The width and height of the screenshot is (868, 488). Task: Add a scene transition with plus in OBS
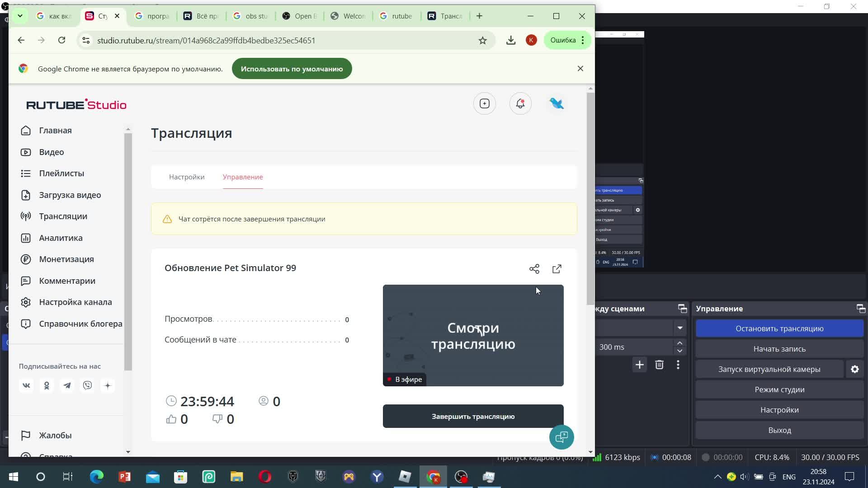point(640,365)
